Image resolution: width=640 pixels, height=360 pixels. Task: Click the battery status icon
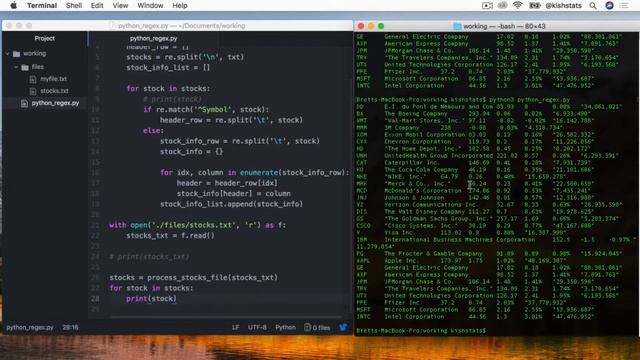click(535, 5)
